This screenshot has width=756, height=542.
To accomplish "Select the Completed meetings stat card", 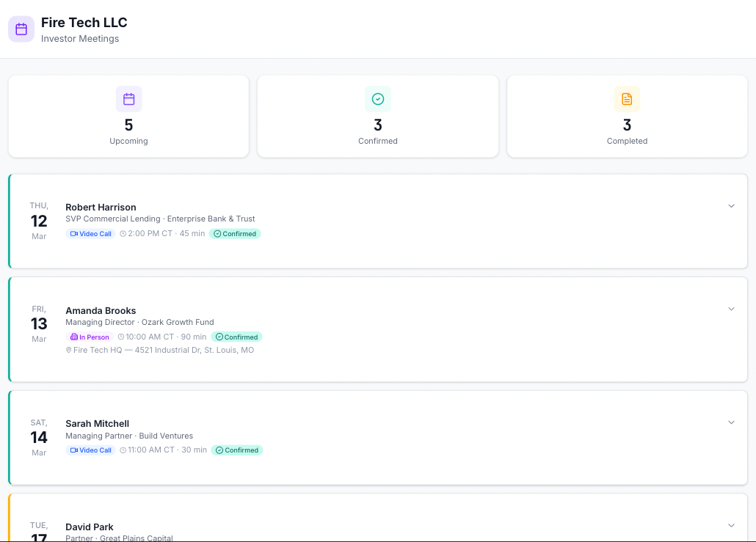I will (627, 116).
